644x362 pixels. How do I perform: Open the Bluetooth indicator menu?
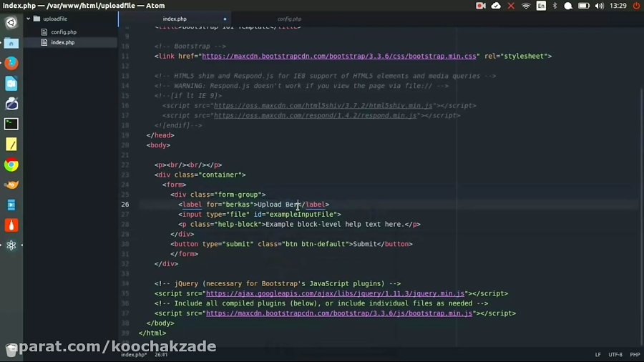(555, 6)
